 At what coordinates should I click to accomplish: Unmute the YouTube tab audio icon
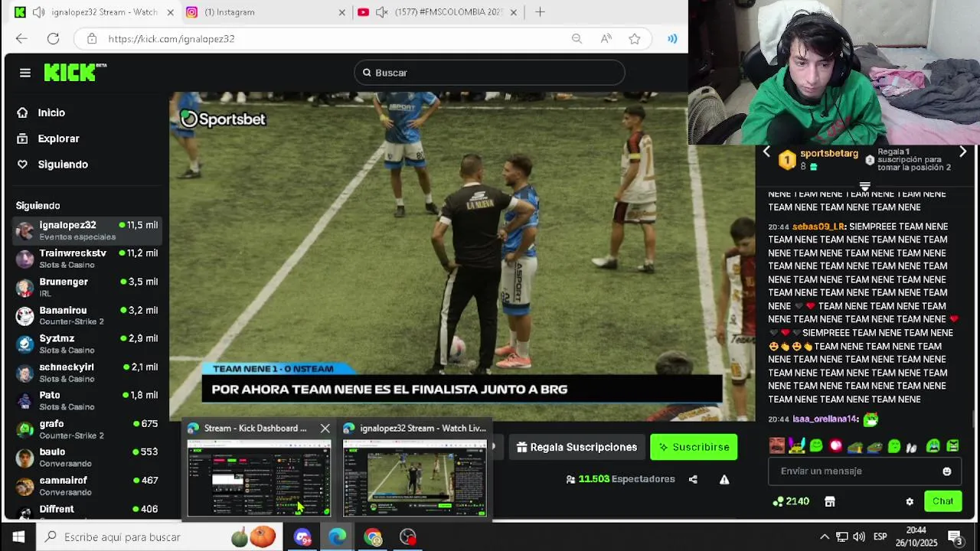[x=381, y=12]
